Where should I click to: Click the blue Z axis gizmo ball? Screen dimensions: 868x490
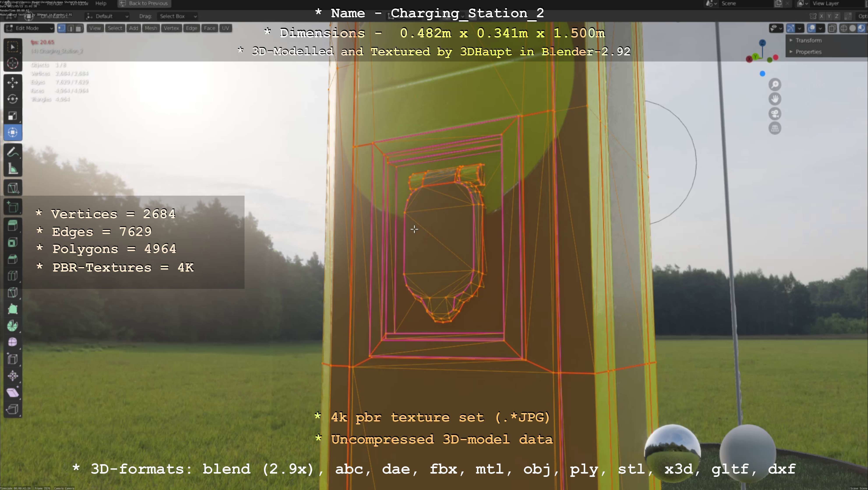(762, 43)
